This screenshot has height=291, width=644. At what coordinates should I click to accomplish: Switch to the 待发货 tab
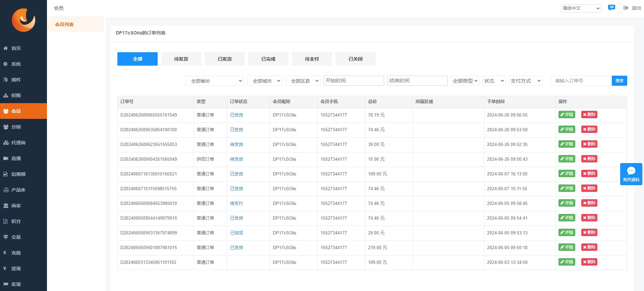click(x=181, y=59)
